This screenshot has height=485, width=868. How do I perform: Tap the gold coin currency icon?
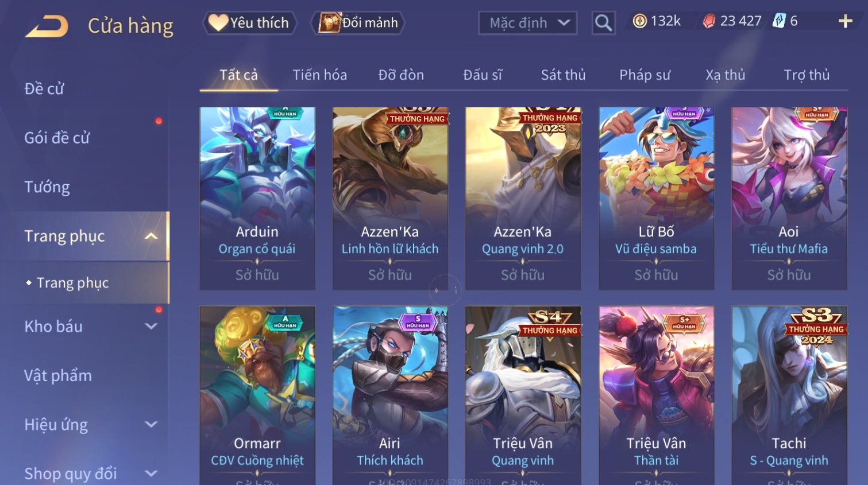click(x=639, y=21)
